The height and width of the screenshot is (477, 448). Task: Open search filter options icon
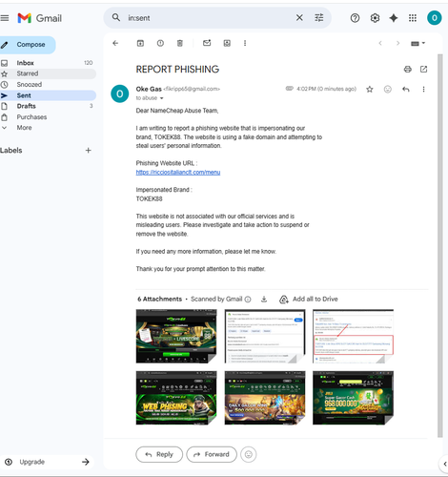[319, 18]
